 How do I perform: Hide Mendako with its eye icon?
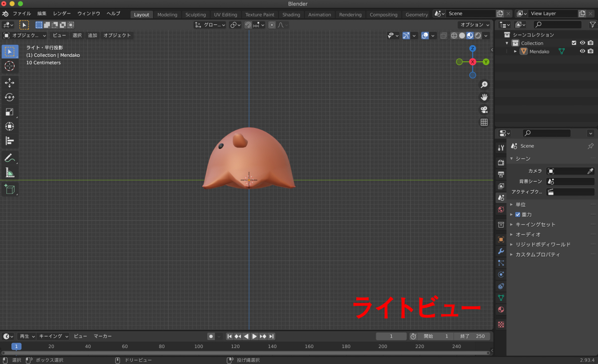582,51
